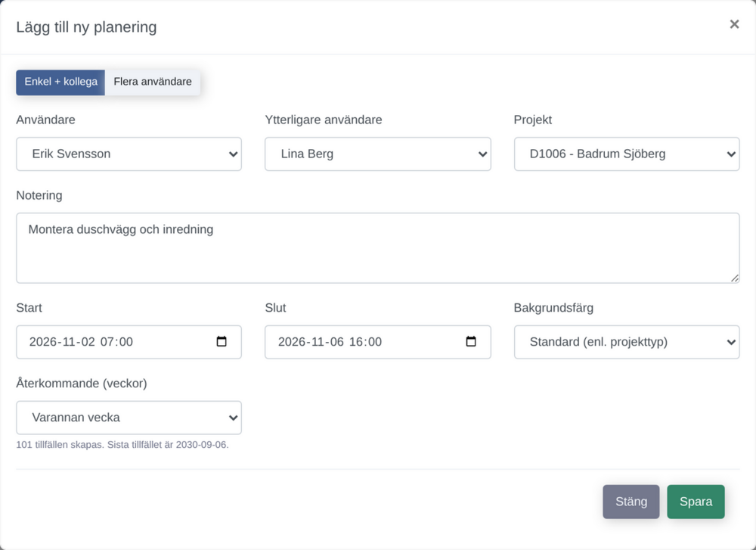Click the Spara button
This screenshot has width=756, height=550.
coord(696,502)
